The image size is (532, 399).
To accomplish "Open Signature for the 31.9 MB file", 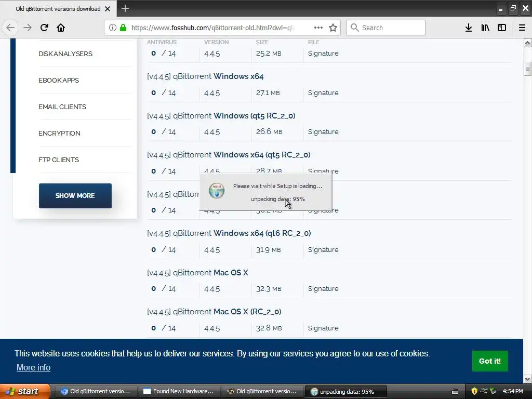I will pos(323,249).
